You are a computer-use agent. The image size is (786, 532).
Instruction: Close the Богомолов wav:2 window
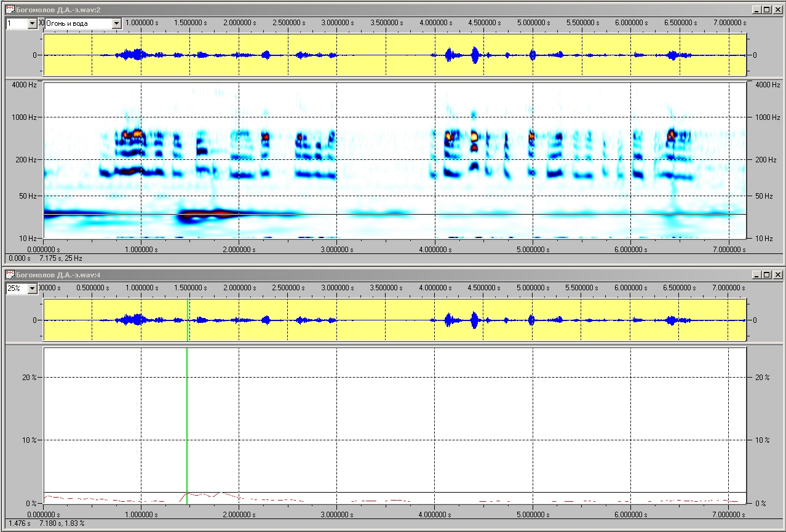(777, 10)
